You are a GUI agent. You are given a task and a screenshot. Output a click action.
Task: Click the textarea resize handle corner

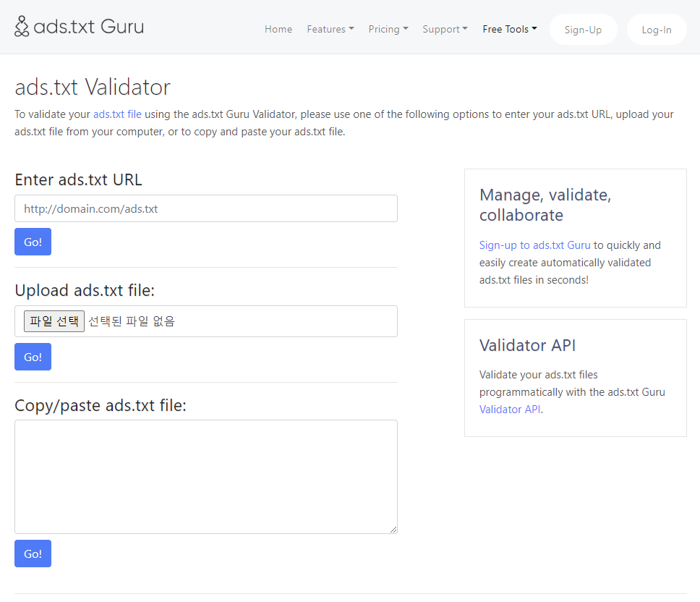click(393, 530)
